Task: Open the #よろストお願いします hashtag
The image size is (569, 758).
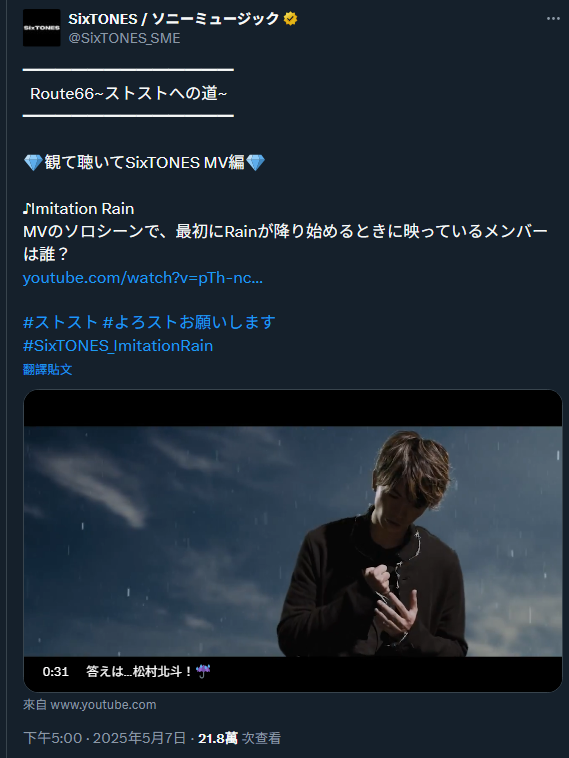Action: point(189,322)
